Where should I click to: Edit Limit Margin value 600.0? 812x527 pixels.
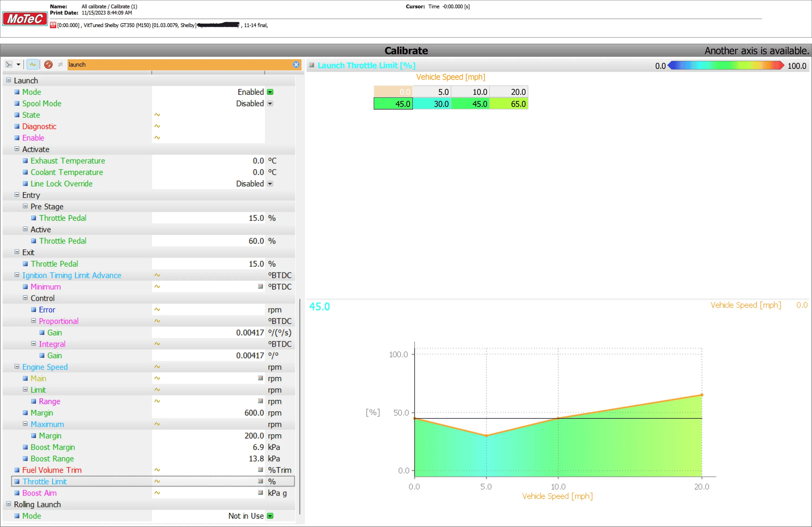(x=208, y=413)
